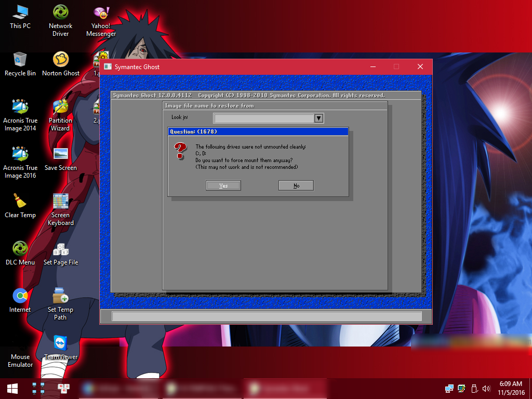Open Yahoo! Messenger from the desktop
The image size is (532, 399).
pos(101,21)
